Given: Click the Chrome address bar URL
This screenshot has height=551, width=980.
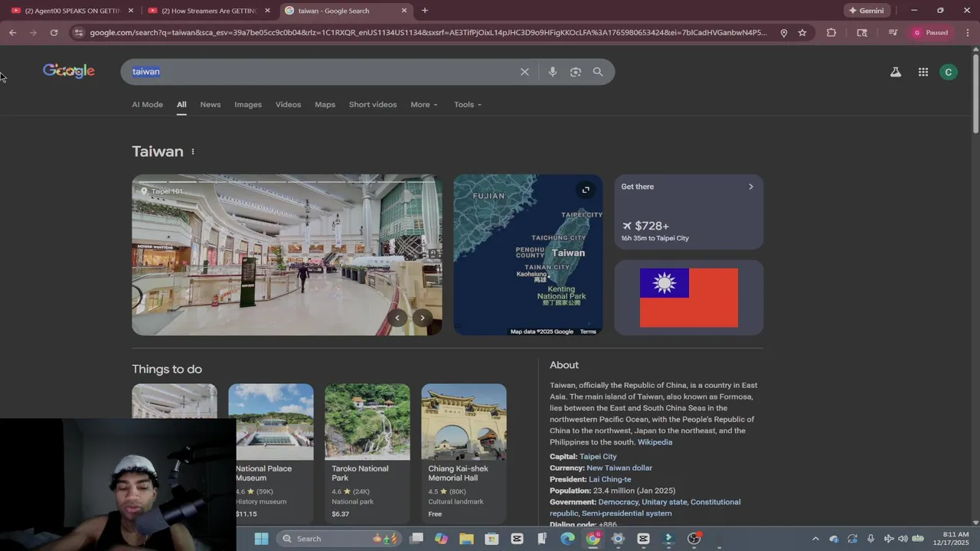Looking at the screenshot, I should point(428,33).
